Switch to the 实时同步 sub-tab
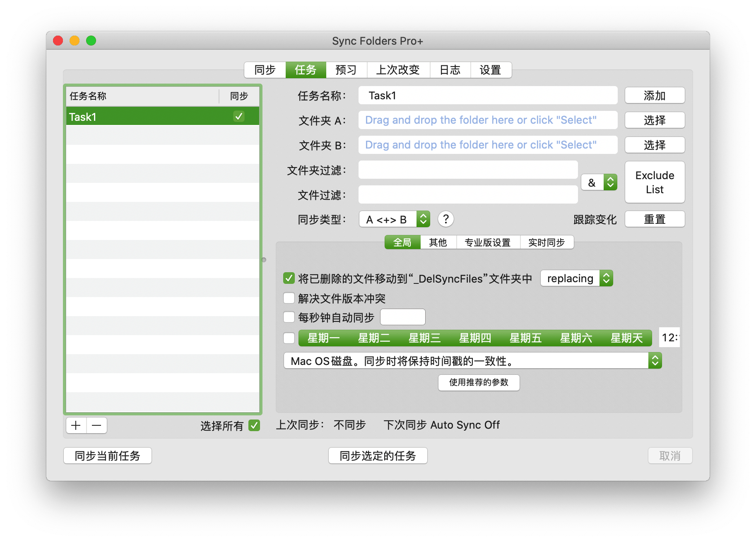This screenshot has height=542, width=756. pyautogui.click(x=547, y=242)
